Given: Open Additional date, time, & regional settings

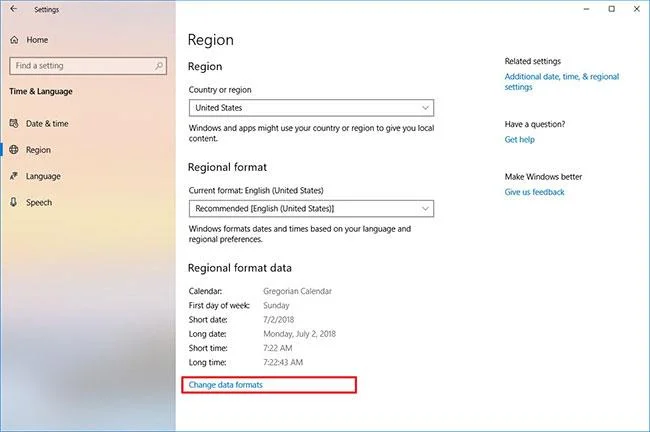Looking at the screenshot, I should point(562,82).
